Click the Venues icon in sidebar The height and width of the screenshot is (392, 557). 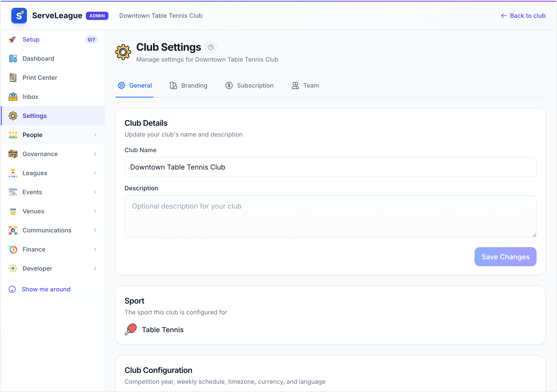click(13, 211)
